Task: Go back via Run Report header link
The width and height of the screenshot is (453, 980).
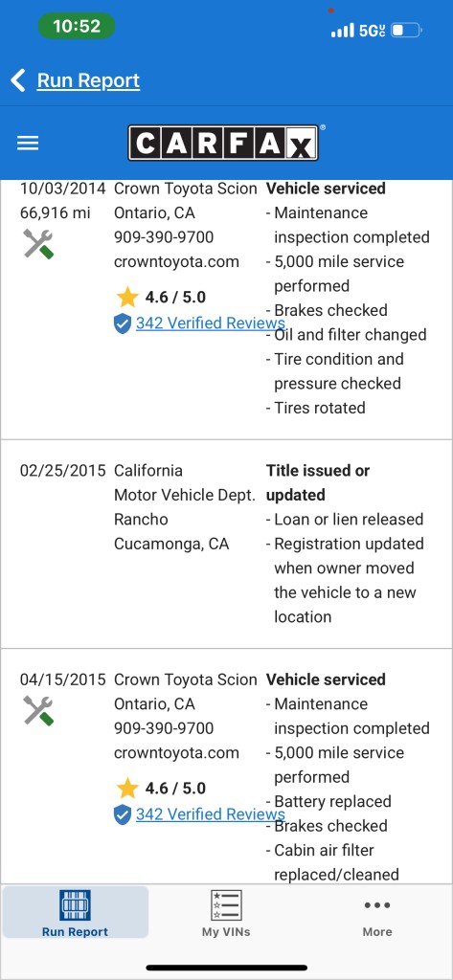Action: click(x=88, y=80)
